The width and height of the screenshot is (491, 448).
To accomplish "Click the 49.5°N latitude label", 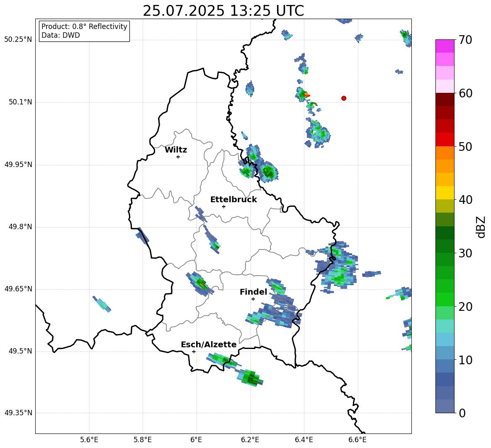I will coord(20,351).
